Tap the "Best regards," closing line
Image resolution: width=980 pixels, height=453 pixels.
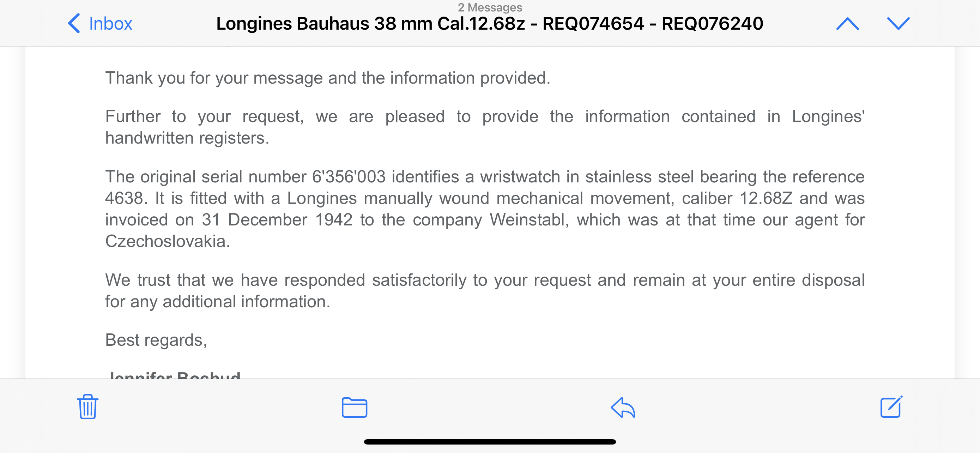click(156, 340)
